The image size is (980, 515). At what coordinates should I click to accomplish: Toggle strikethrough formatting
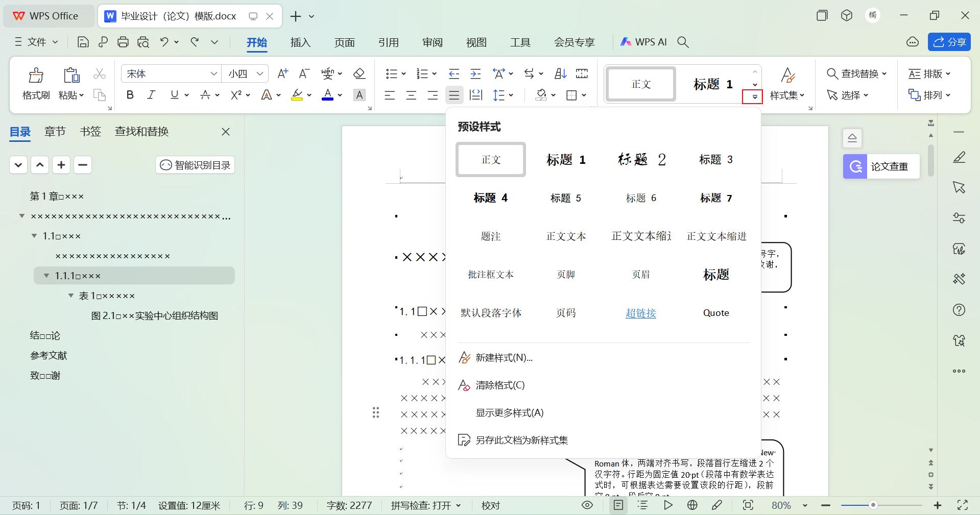point(205,95)
